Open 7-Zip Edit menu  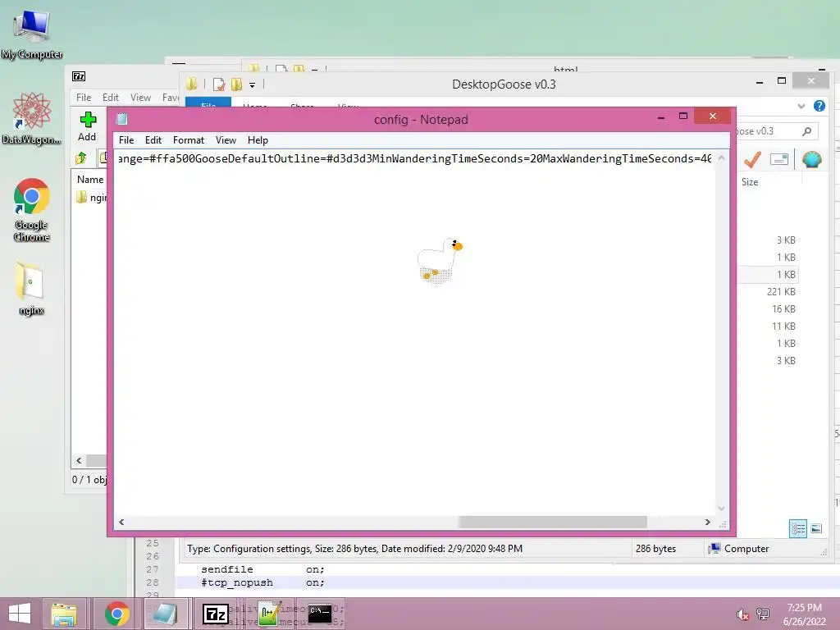[111, 98]
